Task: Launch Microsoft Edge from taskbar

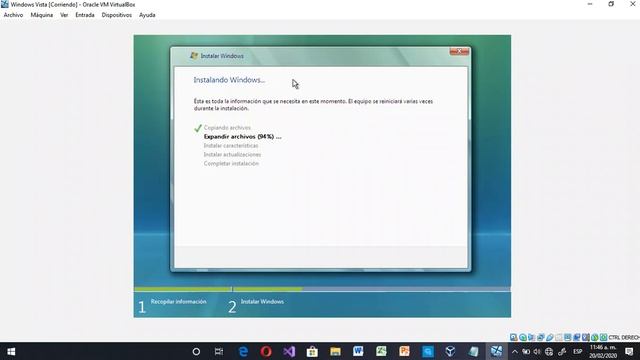Action: (243, 351)
